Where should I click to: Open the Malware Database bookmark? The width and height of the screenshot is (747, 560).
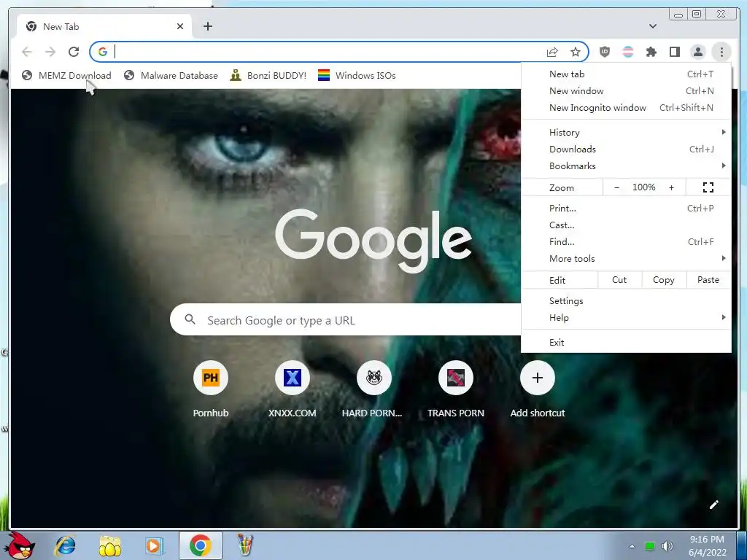pyautogui.click(x=171, y=75)
